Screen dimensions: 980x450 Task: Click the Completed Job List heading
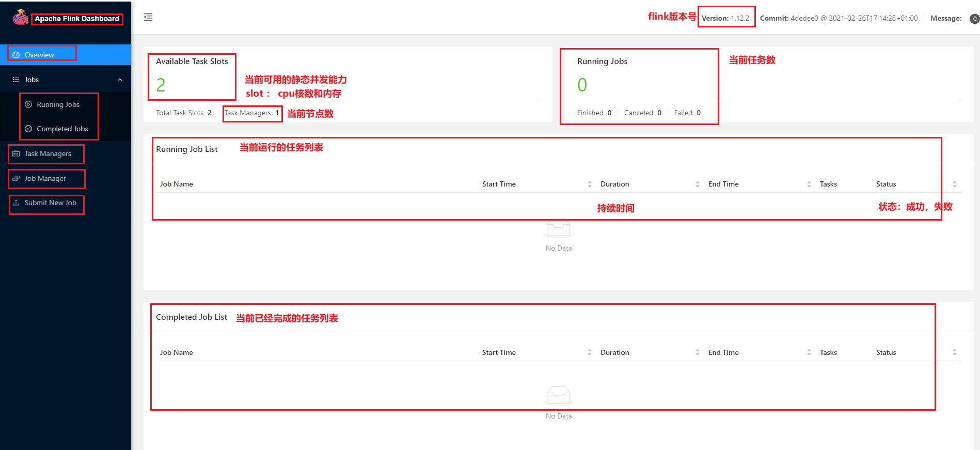[192, 317]
